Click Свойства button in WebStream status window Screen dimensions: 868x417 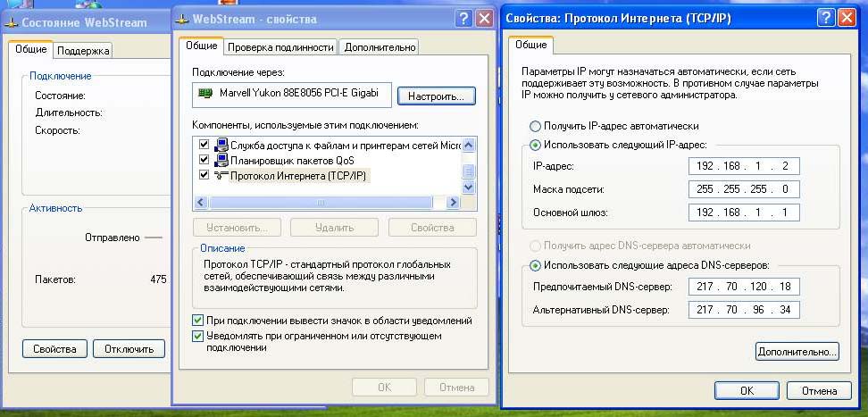point(54,349)
